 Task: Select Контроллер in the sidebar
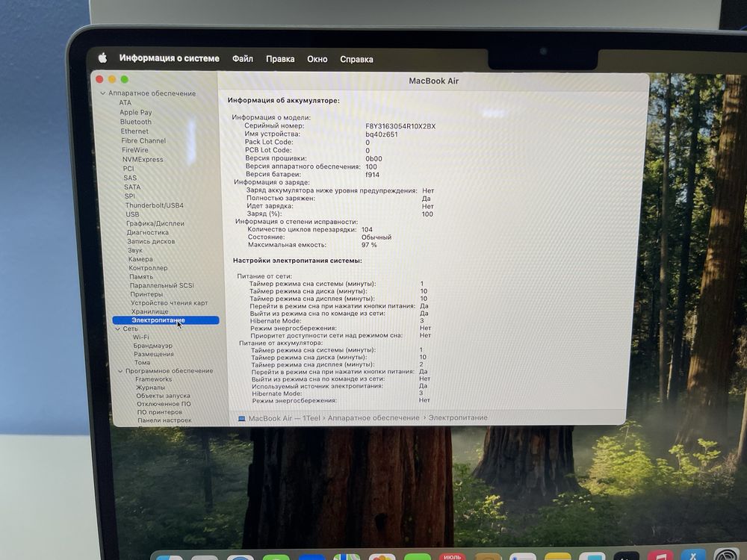(x=148, y=267)
